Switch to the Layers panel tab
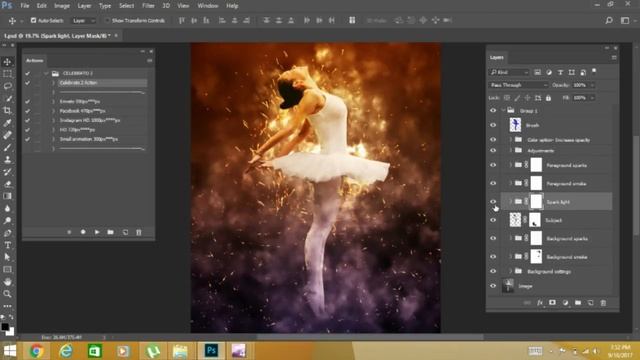 point(497,58)
